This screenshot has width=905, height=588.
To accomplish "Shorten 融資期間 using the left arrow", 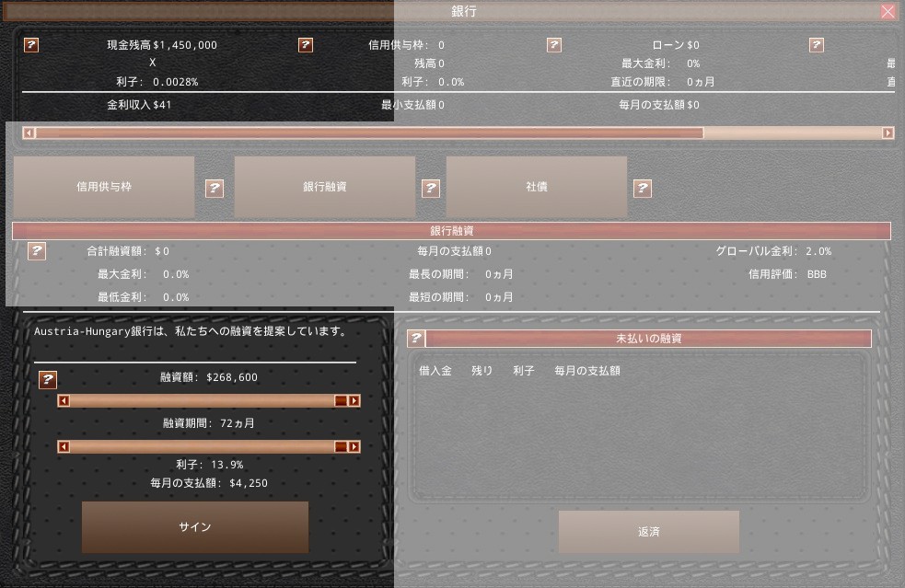I will tap(64, 447).
